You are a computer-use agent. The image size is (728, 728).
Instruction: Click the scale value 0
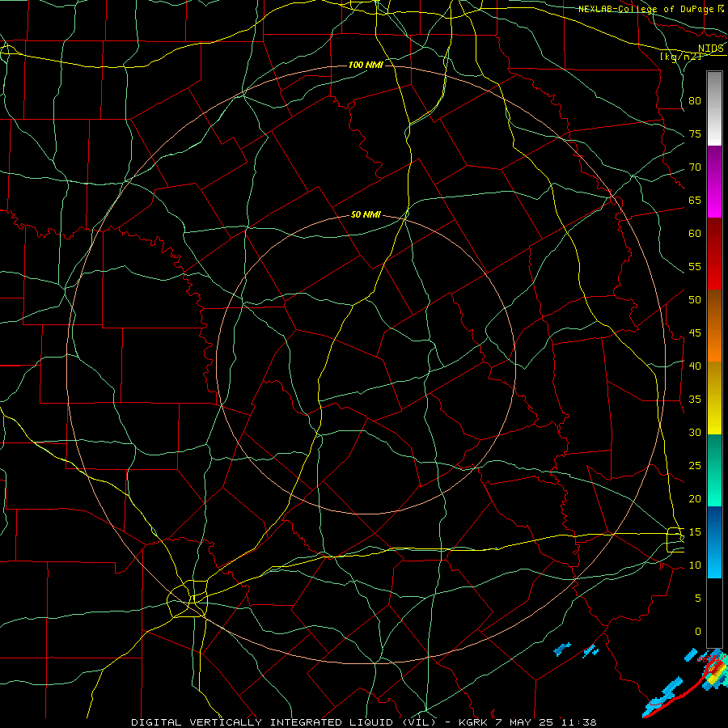[698, 632]
